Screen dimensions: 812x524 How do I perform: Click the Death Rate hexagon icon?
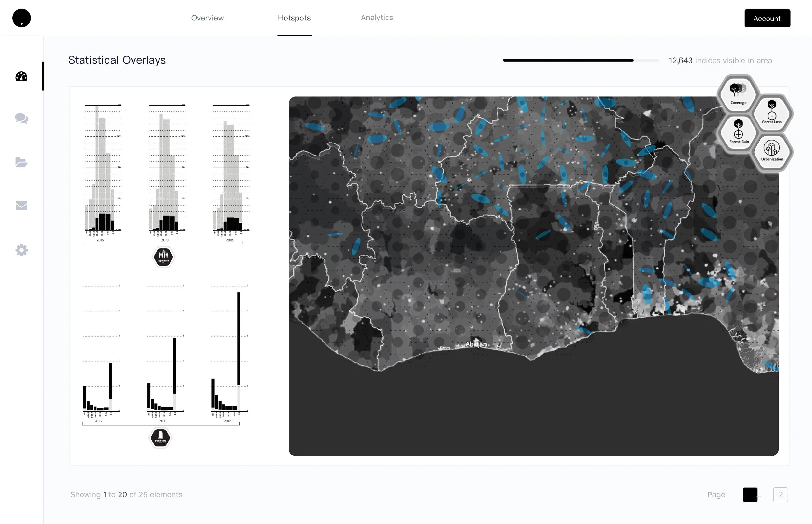[160, 438]
